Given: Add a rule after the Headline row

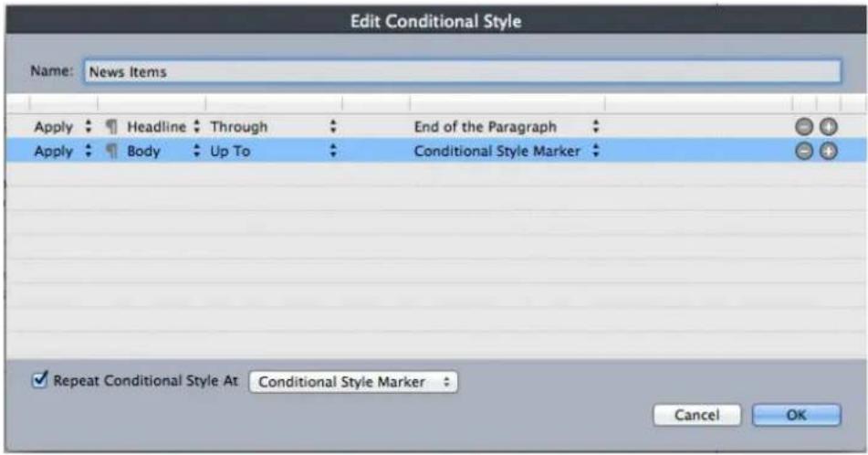Looking at the screenshot, I should tap(828, 127).
